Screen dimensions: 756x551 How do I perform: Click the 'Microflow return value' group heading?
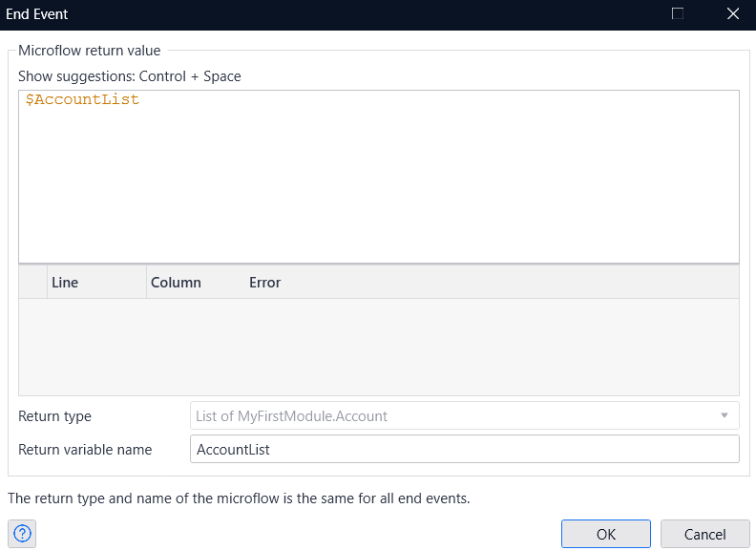(90, 51)
